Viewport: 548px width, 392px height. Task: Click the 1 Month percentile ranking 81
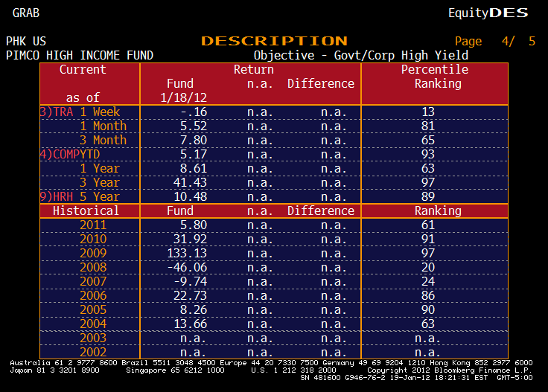[428, 126]
